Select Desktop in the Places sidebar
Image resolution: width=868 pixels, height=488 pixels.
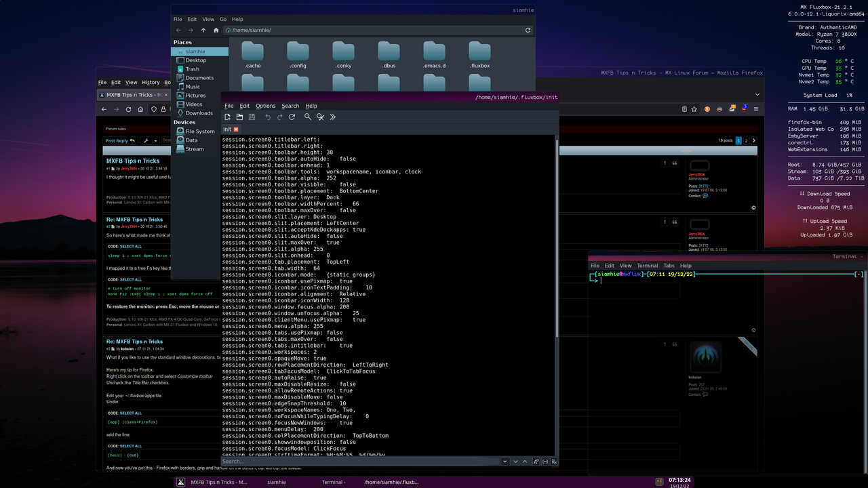pyautogui.click(x=200, y=60)
